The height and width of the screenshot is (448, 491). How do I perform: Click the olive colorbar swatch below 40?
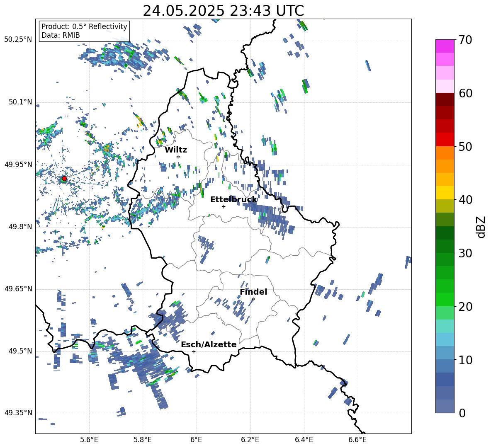(445, 206)
